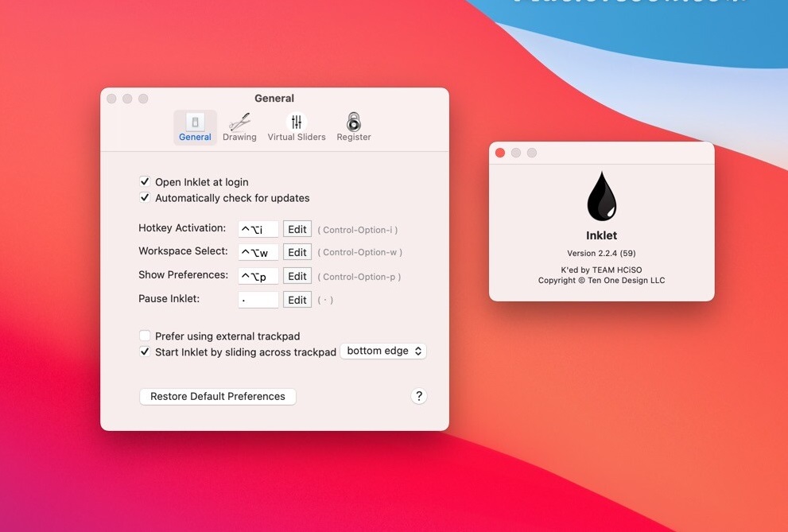Click the "Pause Inklet:" label
Image resolution: width=788 pixels, height=532 pixels.
[x=169, y=299]
